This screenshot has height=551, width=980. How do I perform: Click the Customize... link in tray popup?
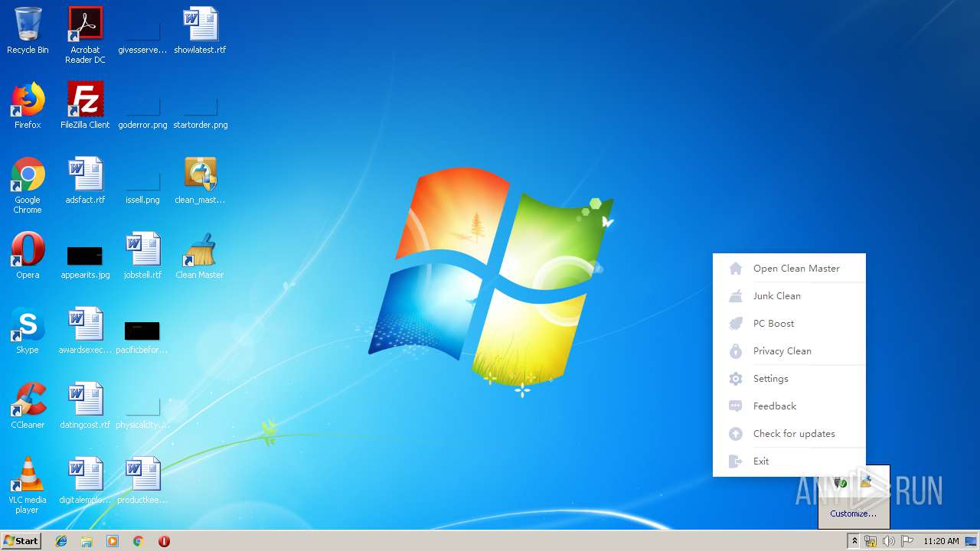pyautogui.click(x=853, y=514)
